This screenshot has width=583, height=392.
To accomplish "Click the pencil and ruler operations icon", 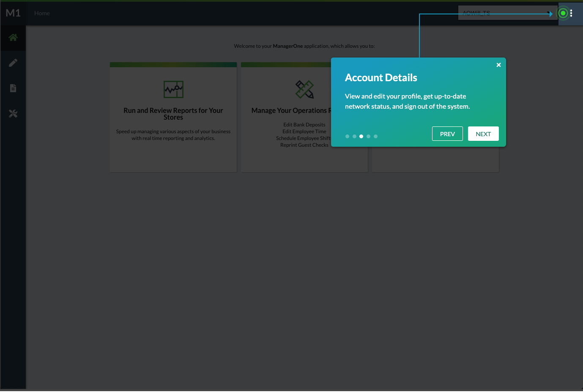I will [304, 89].
